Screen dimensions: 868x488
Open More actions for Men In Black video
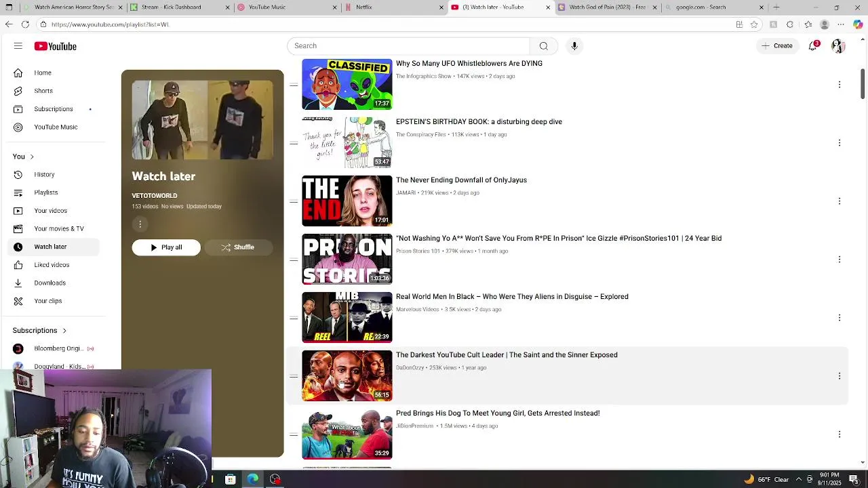click(840, 318)
